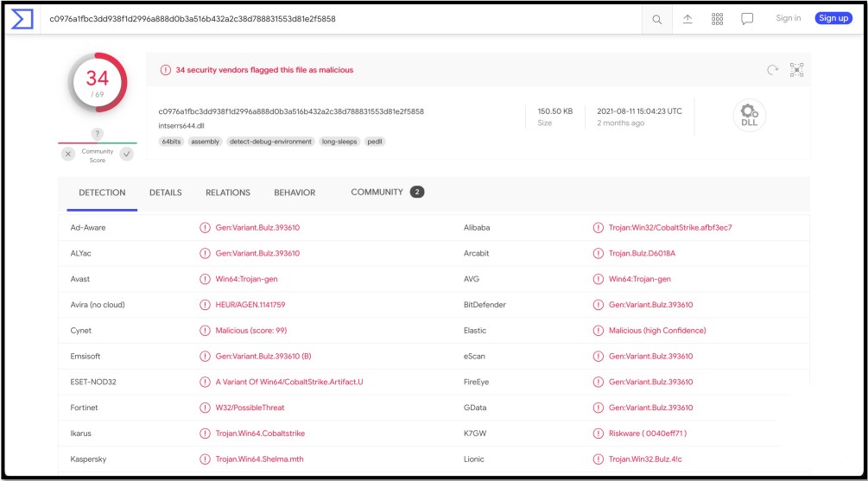Click the eScan vendor name
The image size is (868, 481).
tap(474, 356)
